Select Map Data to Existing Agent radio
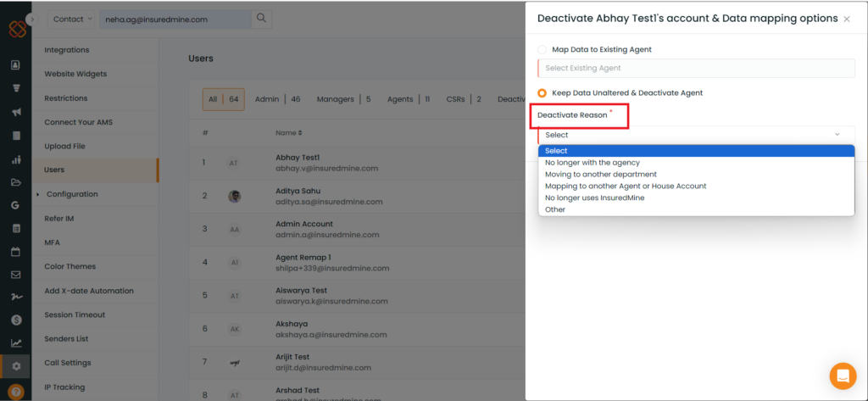868x401 pixels. tap(542, 49)
